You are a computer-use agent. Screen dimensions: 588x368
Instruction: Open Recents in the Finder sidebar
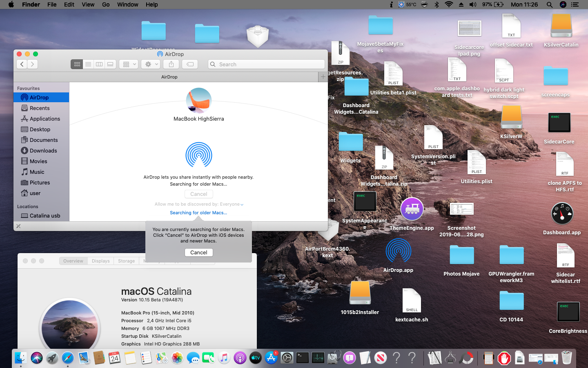click(41, 108)
